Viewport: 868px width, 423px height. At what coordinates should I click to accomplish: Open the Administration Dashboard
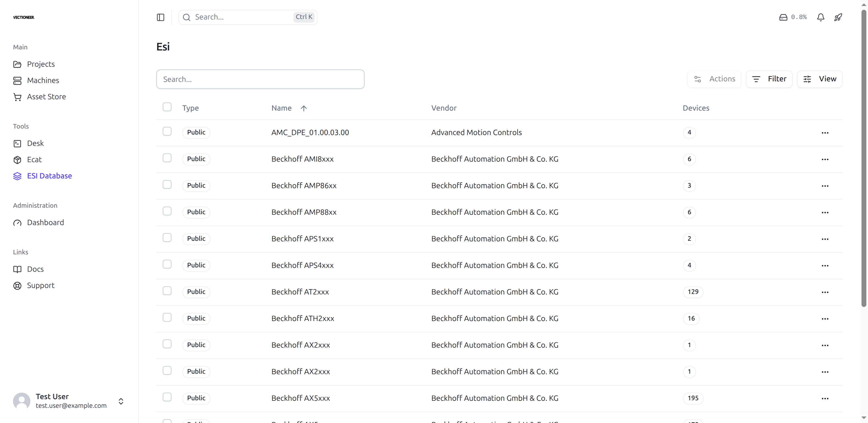46,222
